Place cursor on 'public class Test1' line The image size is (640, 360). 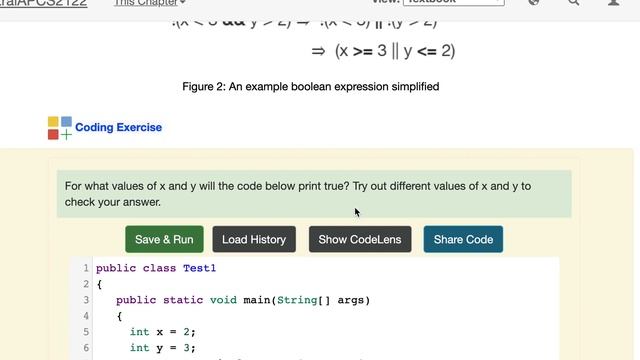tap(156, 268)
